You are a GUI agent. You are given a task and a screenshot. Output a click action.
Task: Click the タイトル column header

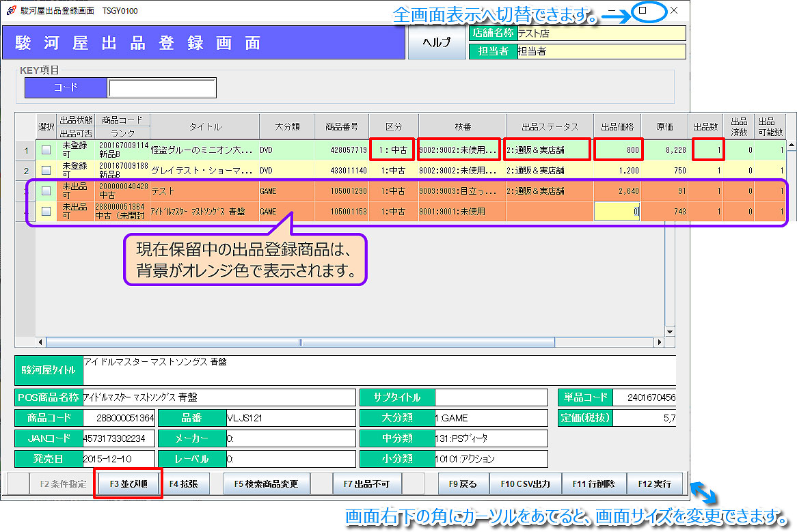(205, 126)
